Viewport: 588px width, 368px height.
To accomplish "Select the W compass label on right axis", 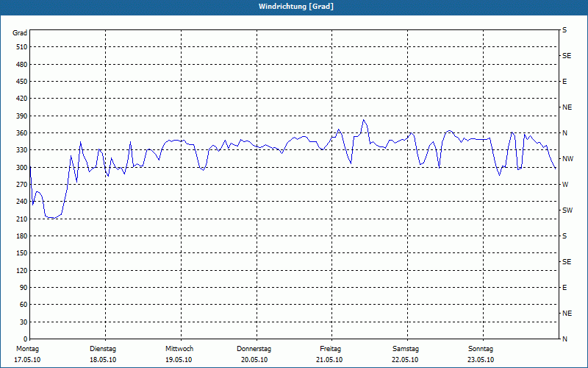I will tap(565, 185).
